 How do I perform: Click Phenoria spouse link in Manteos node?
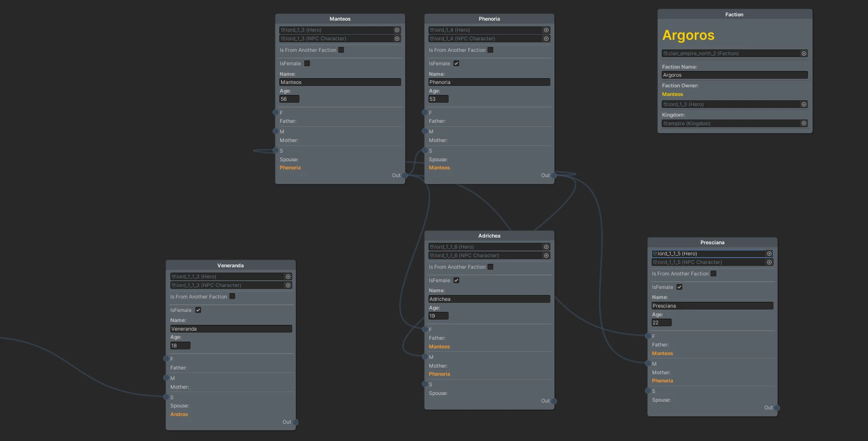click(290, 167)
